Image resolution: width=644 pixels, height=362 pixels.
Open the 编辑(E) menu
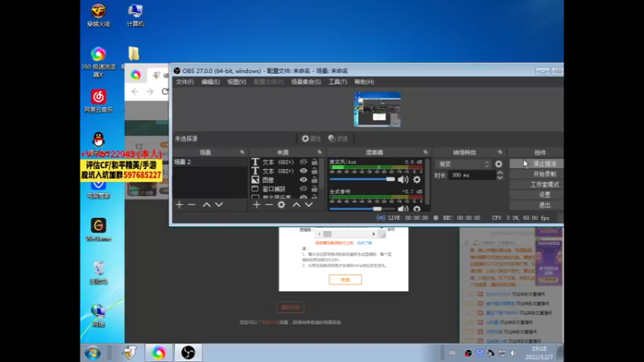pyautogui.click(x=210, y=82)
